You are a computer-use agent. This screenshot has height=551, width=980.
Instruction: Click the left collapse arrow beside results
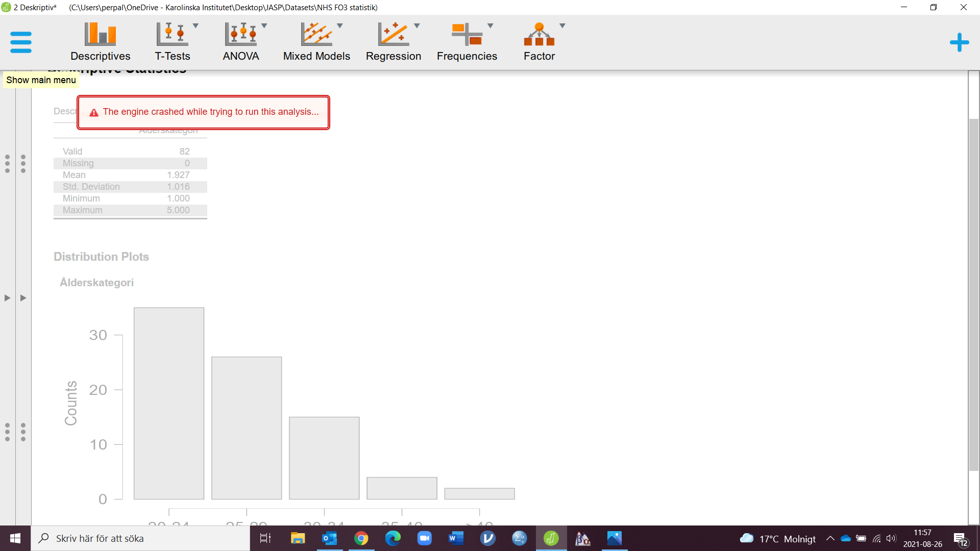(7, 298)
